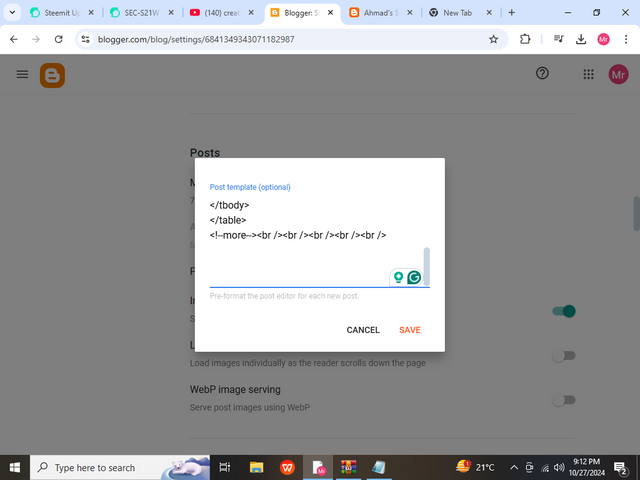Open the Chrome three-dot menu
The height and width of the screenshot is (480, 640).
click(626, 39)
